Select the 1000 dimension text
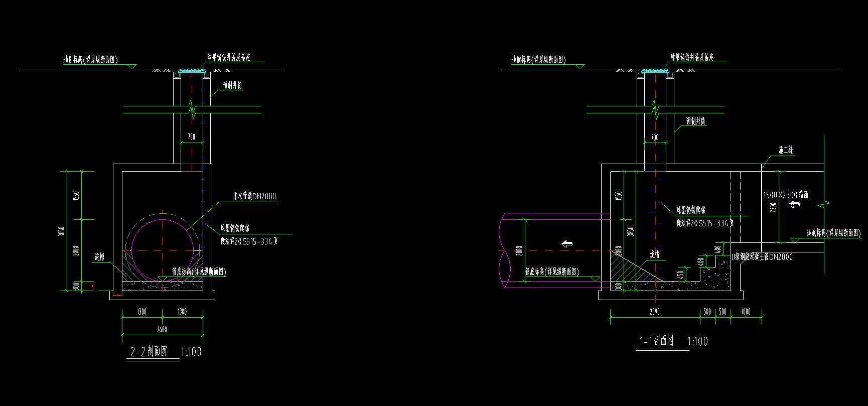The image size is (868, 406). tap(746, 311)
